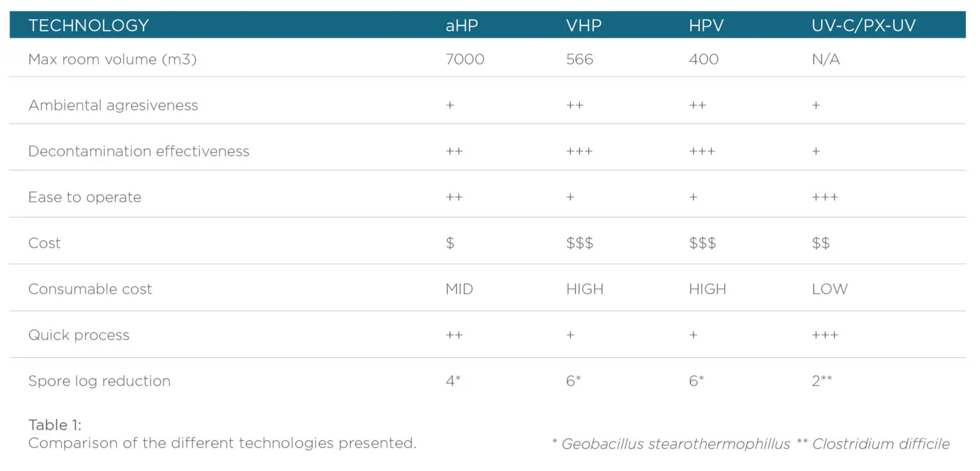Select the N/A room volume cell
This screenshot has height=471, width=980.
pyautogui.click(x=826, y=59)
